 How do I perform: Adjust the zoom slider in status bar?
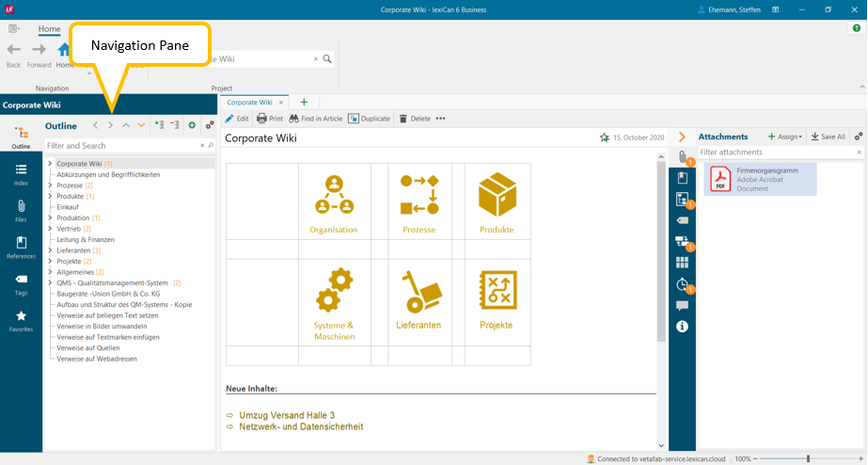(x=808, y=458)
